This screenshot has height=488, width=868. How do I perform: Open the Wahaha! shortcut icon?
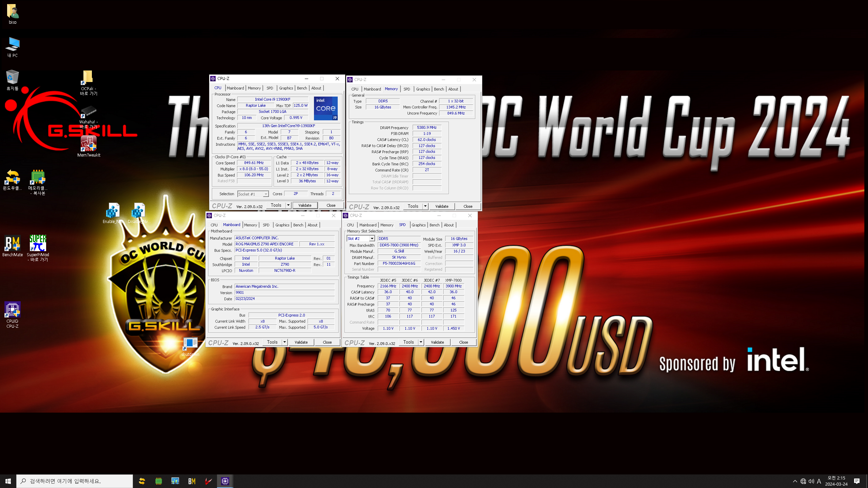[x=88, y=116]
